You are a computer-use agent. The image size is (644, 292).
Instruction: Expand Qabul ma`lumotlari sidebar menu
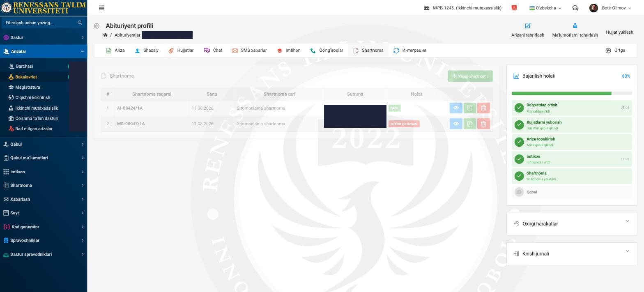tap(44, 158)
